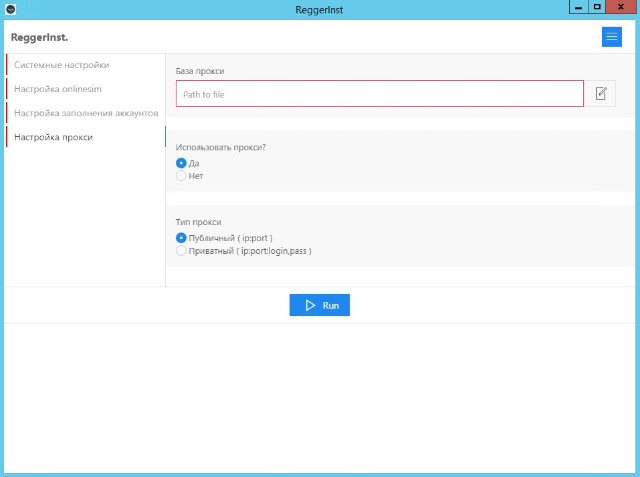The width and height of the screenshot is (640, 477).
Task: Select Настройка прокси in the sidebar
Action: click(x=53, y=137)
